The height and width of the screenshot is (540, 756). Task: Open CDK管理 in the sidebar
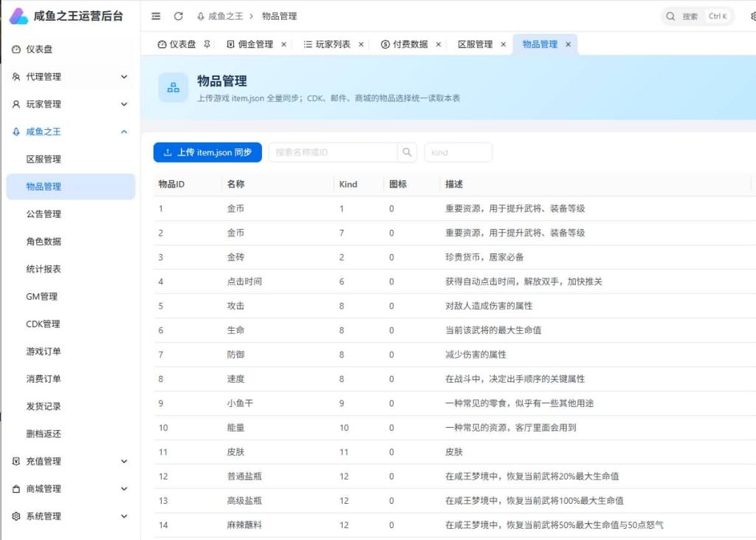click(70, 324)
